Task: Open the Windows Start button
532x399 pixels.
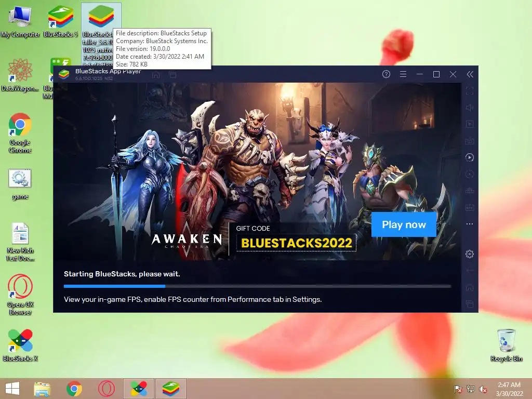Action: [x=12, y=389]
